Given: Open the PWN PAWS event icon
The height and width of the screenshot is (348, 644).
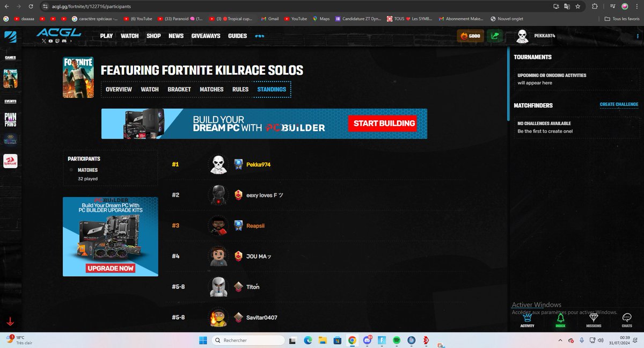Looking at the screenshot, I should 10,119.
